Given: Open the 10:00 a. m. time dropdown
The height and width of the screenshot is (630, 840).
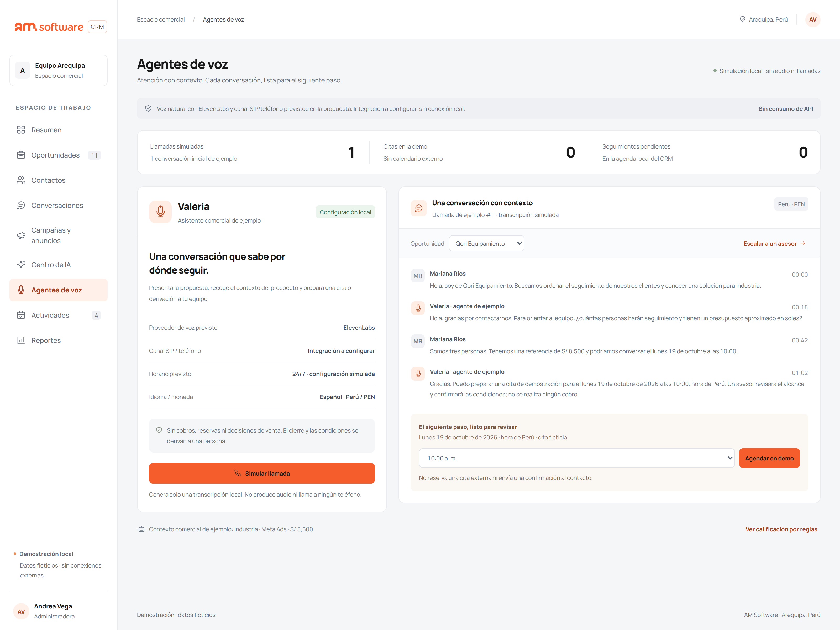Looking at the screenshot, I should [576, 458].
